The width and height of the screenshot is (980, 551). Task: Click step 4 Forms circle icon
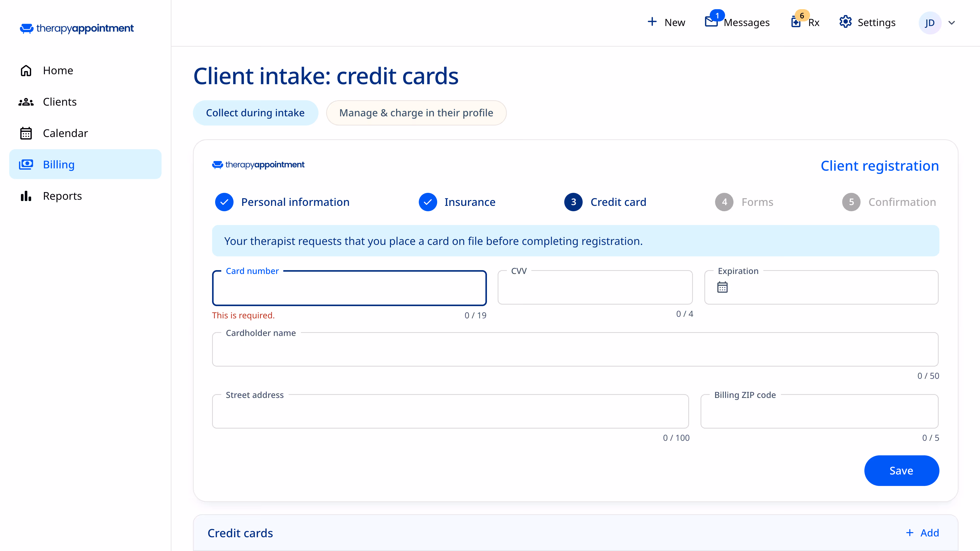[x=724, y=202]
